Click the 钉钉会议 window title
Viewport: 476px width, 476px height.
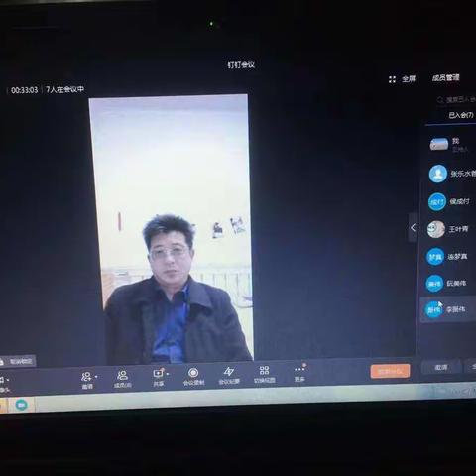pos(241,65)
